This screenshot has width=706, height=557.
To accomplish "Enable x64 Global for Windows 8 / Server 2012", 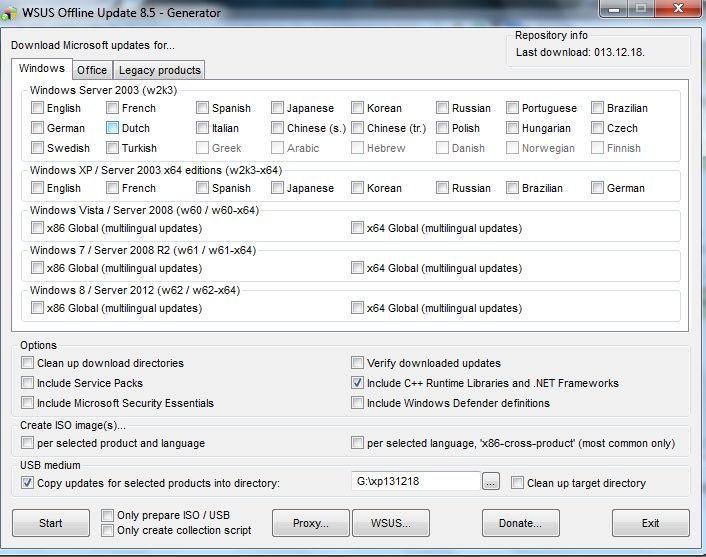I will (x=358, y=308).
